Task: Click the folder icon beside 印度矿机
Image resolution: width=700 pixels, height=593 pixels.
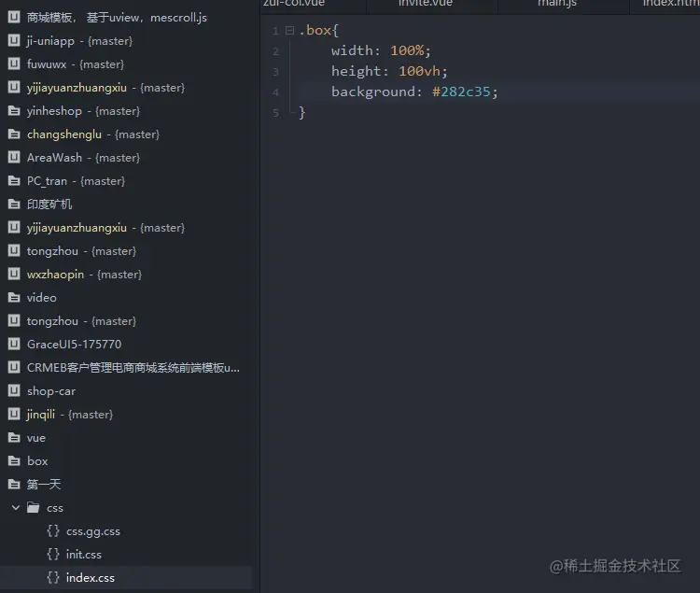Action: [14, 205]
